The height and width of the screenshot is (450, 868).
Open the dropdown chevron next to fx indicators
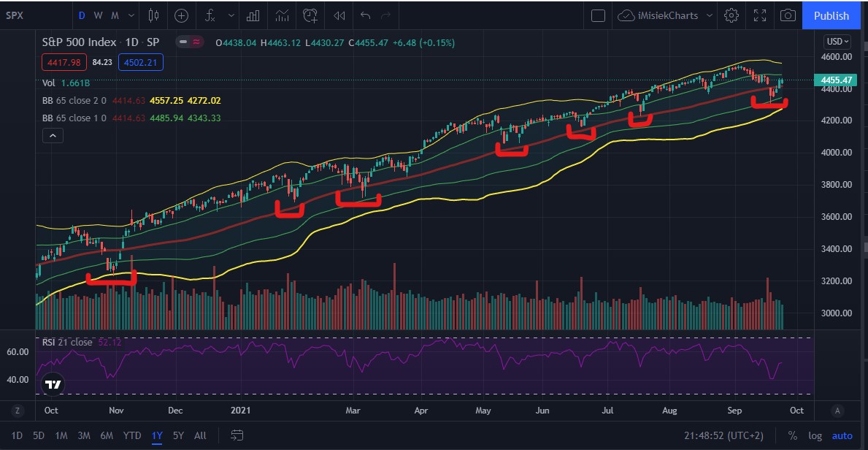tap(231, 15)
